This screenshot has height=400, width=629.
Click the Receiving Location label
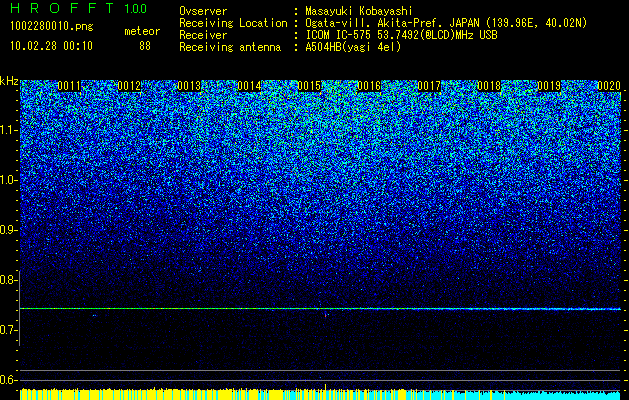coord(233,23)
